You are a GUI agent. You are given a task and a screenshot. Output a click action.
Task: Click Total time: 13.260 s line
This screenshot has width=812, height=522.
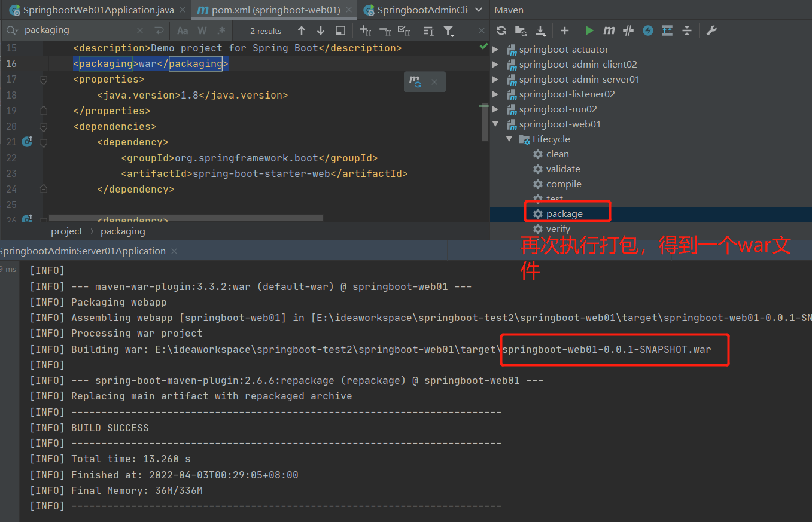click(x=131, y=459)
